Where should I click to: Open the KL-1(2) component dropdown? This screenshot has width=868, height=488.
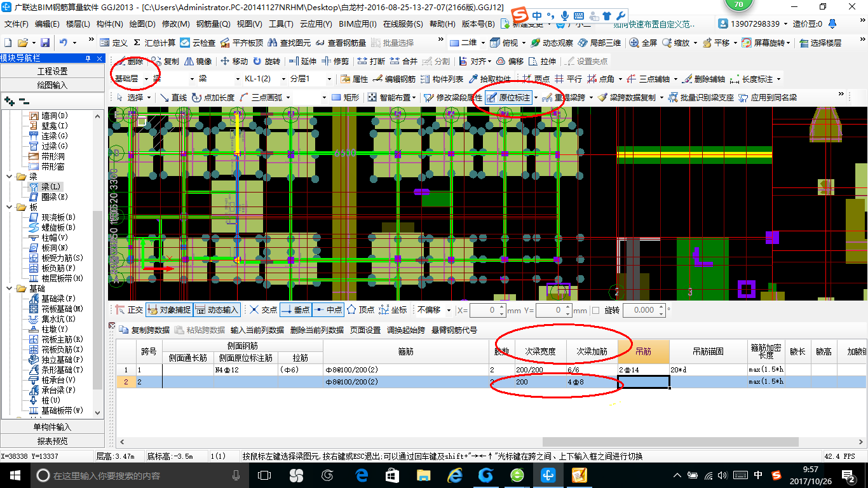click(283, 79)
